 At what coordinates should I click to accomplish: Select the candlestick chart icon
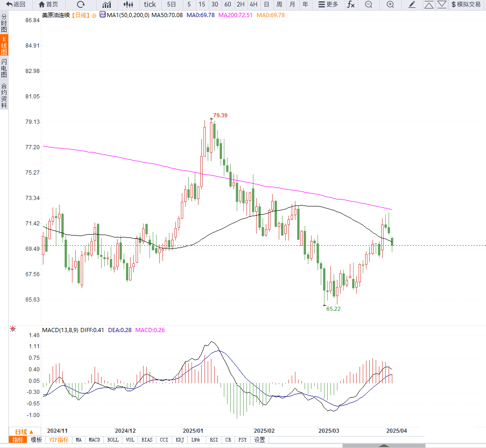pyautogui.click(x=128, y=4)
